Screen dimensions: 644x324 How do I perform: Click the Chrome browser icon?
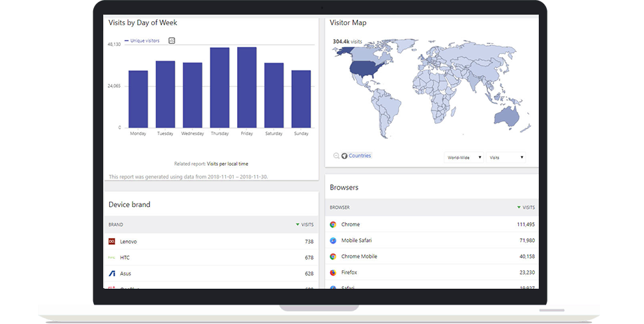(333, 225)
